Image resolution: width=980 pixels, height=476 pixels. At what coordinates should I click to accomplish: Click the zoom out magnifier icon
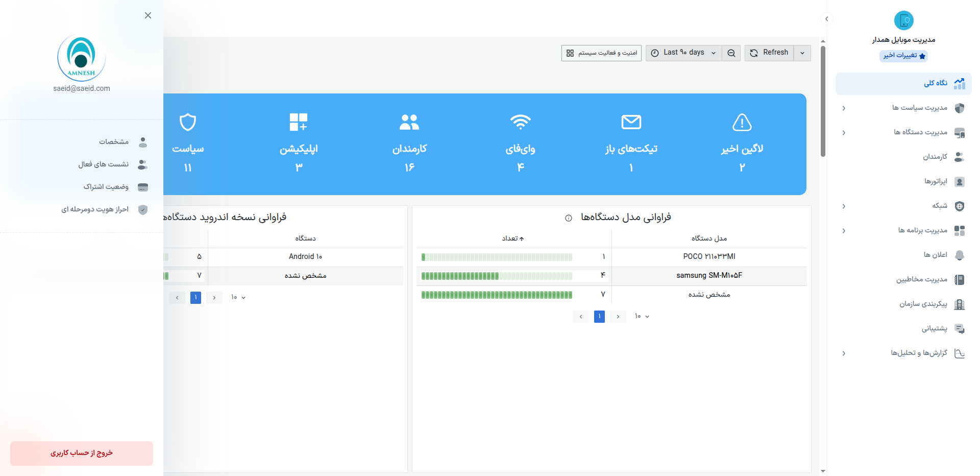point(731,53)
